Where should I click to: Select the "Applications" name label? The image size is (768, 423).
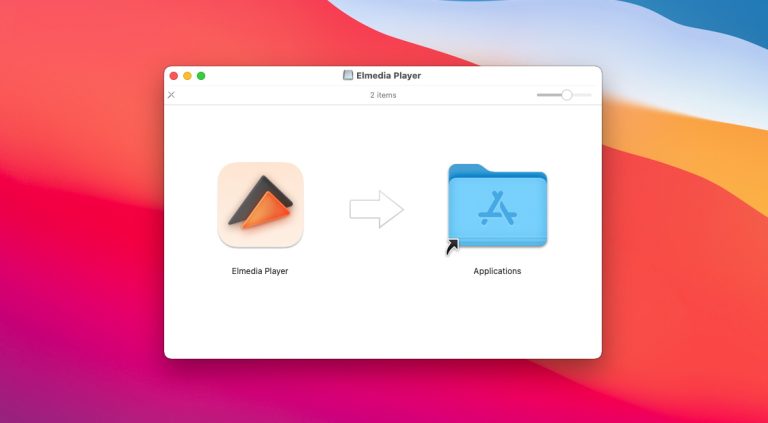(x=497, y=271)
